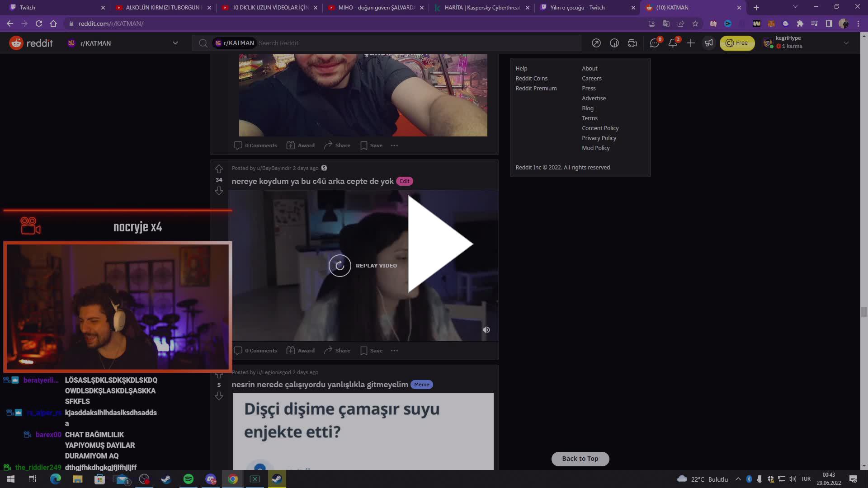Open the MetaMask fox extension icon
This screenshot has height=488, width=868.
770,23
